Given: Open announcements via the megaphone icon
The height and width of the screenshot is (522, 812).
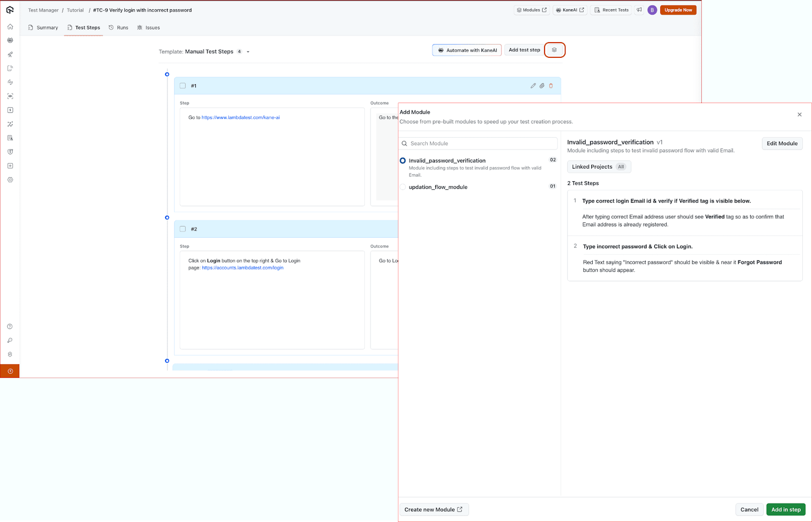Looking at the screenshot, I should (x=639, y=10).
